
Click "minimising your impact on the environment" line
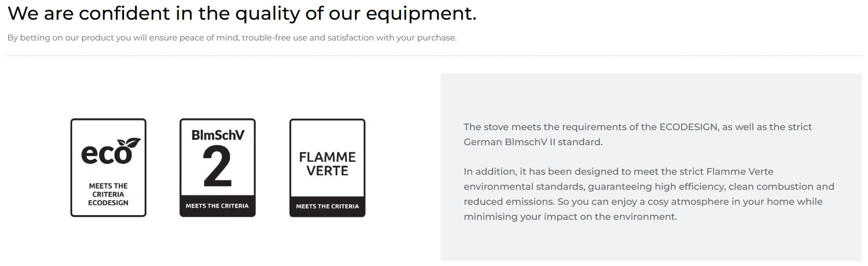(570, 217)
